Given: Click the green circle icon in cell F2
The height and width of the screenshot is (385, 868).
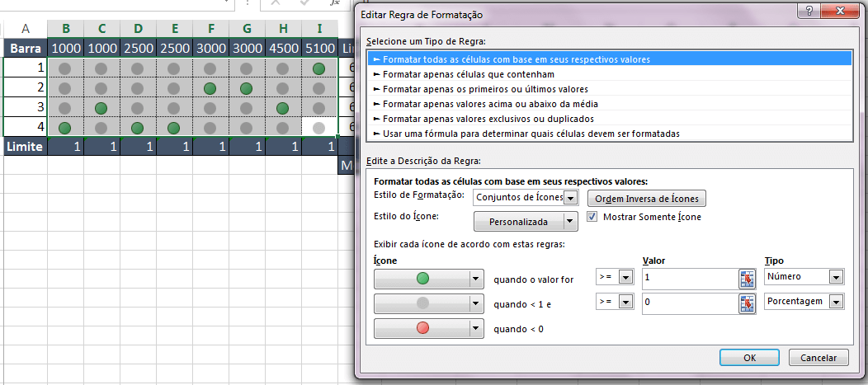Looking at the screenshot, I should pos(210,88).
